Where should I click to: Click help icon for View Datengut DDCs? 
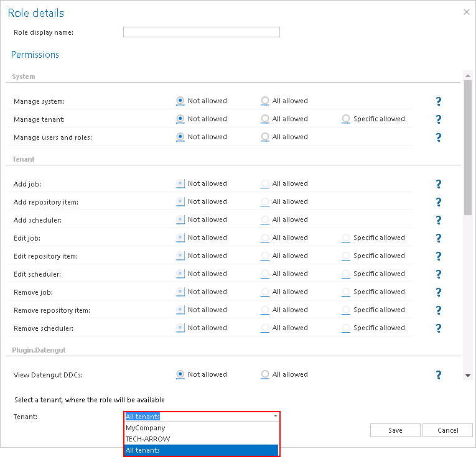click(438, 375)
